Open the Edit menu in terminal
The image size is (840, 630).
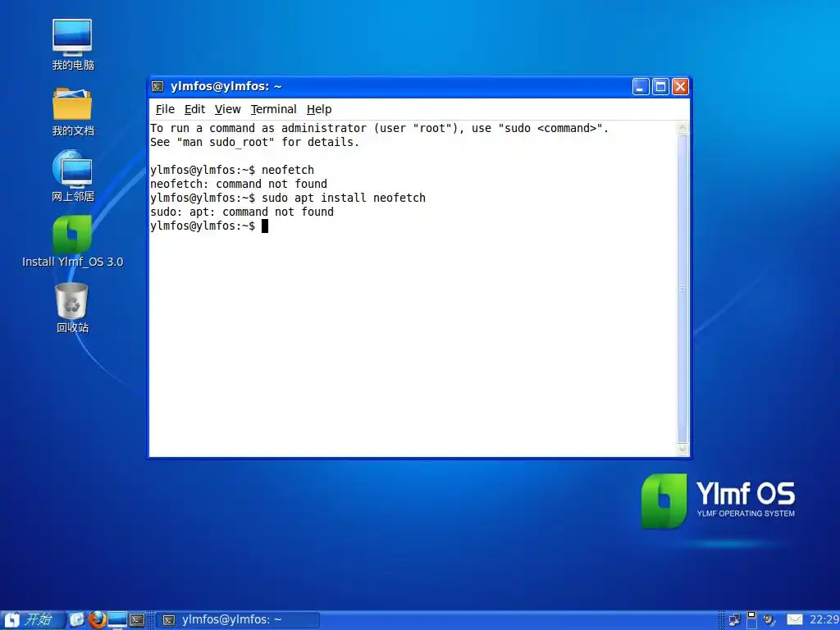[194, 109]
